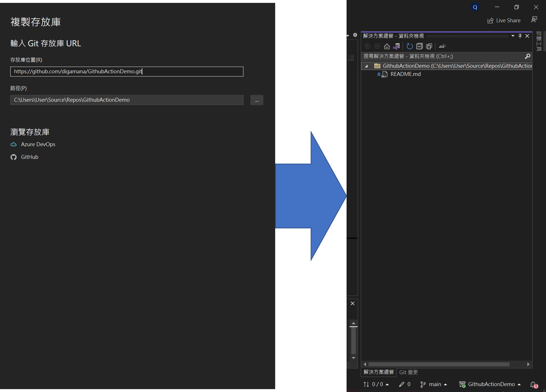Open the notifications bell in status bar
Image resolution: width=546 pixels, height=392 pixels.
pyautogui.click(x=533, y=384)
